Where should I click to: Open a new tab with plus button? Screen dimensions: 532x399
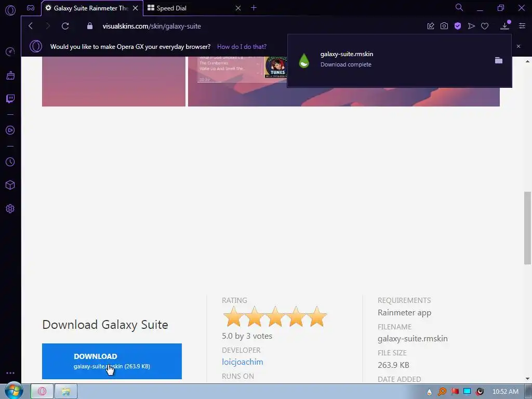coord(254,8)
